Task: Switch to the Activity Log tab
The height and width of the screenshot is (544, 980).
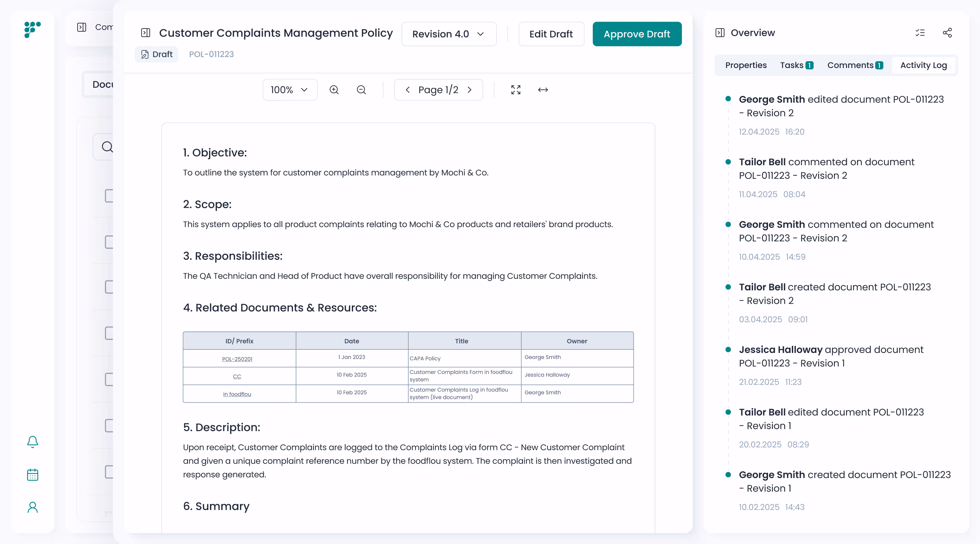Action: click(923, 65)
